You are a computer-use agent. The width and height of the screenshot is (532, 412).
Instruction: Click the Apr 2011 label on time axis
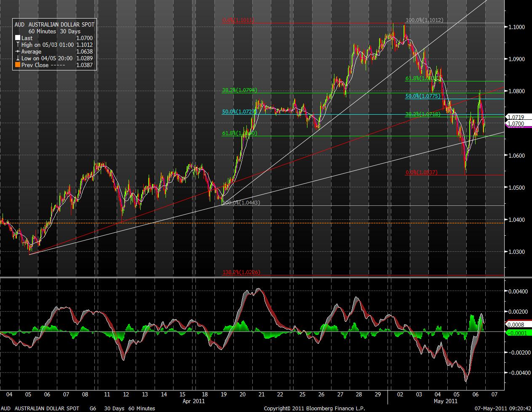191,401
